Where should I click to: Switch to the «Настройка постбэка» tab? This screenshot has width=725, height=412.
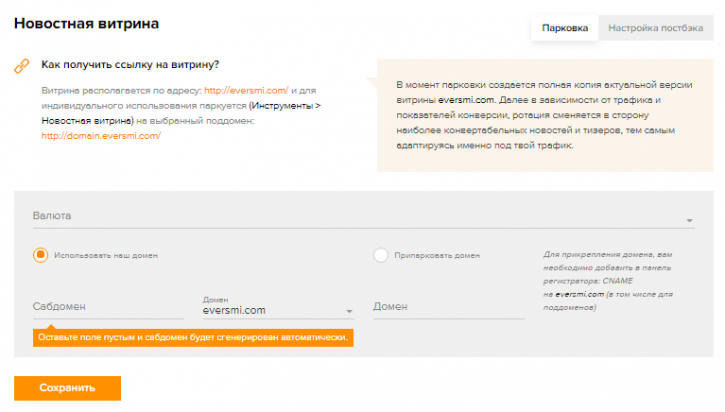[x=656, y=28]
